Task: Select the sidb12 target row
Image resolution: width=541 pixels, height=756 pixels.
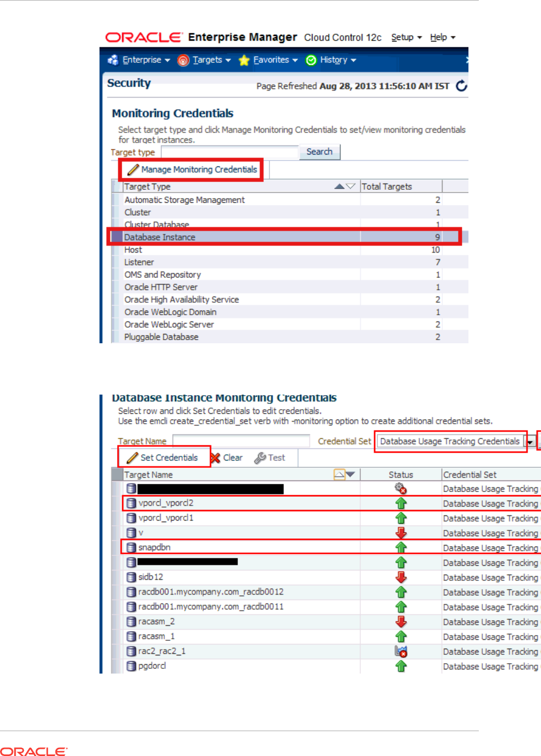Action: (x=326, y=577)
